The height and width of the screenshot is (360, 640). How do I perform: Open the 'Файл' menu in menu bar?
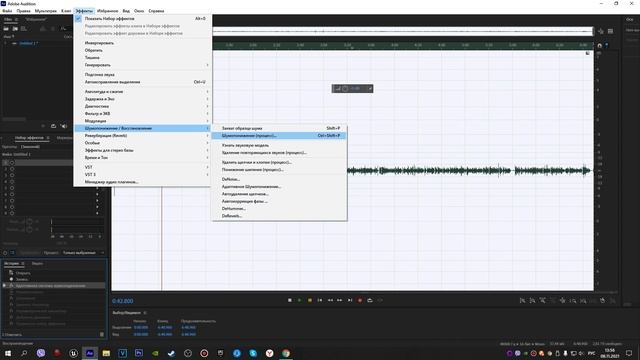tap(7, 11)
